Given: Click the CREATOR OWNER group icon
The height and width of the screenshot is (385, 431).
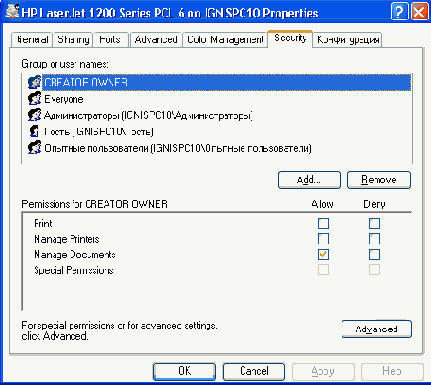Looking at the screenshot, I should [34, 82].
